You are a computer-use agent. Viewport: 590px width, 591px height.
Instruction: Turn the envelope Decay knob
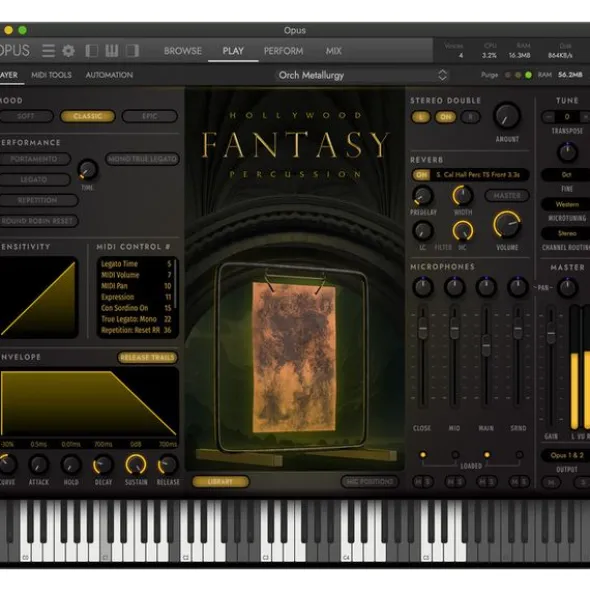pyautogui.click(x=103, y=465)
